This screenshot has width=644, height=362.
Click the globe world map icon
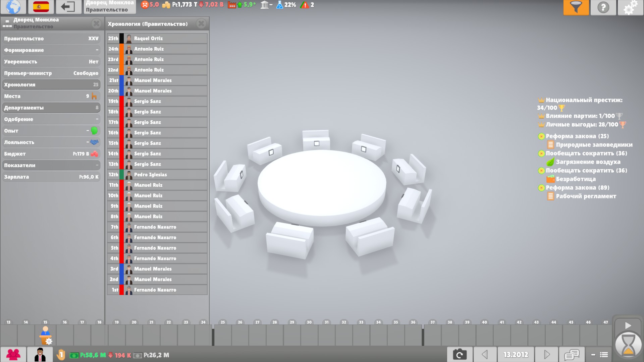tap(13, 6)
